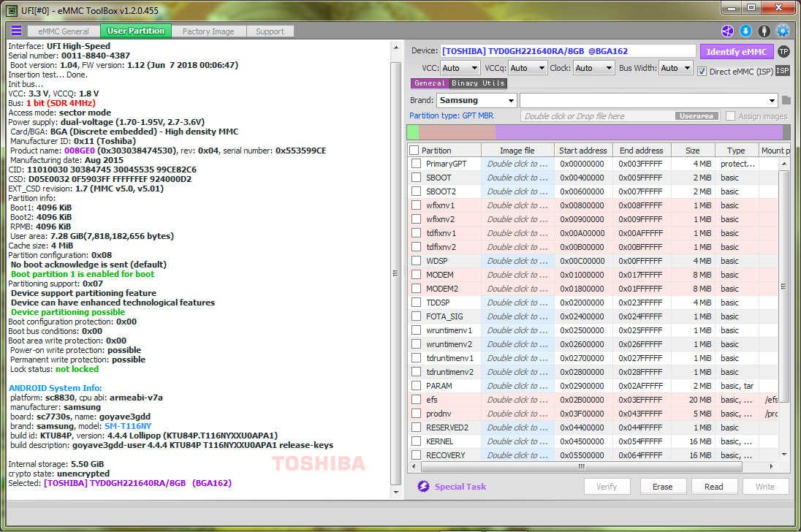Click the UFI app icon in title bar
The width and height of the screenshot is (801, 532).
(12, 10)
